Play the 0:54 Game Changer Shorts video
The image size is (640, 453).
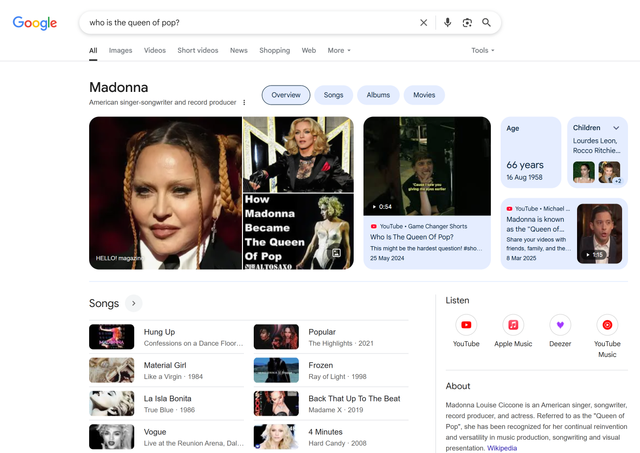coord(427,166)
